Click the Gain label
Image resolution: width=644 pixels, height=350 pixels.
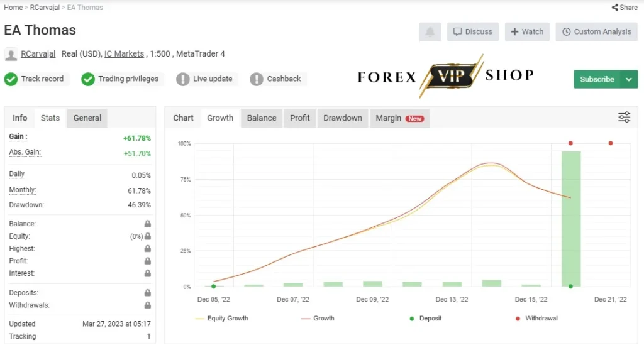(x=18, y=136)
